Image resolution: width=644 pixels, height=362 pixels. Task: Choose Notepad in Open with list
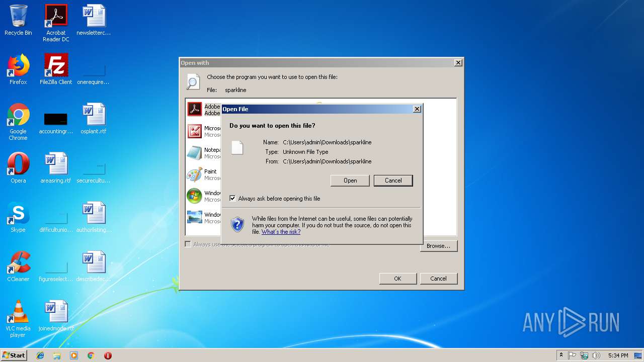[203, 153]
